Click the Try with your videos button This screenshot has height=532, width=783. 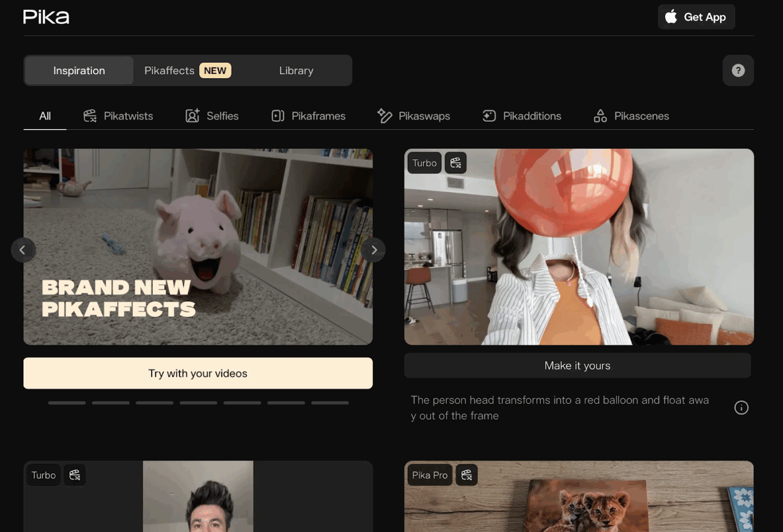point(197,373)
